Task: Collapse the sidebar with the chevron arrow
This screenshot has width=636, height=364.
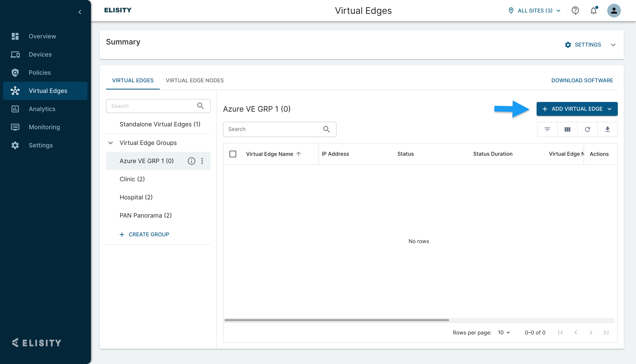Action: pos(80,12)
